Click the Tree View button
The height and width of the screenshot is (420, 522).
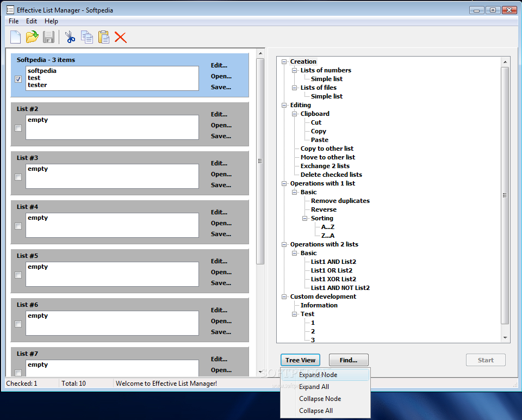coord(300,360)
